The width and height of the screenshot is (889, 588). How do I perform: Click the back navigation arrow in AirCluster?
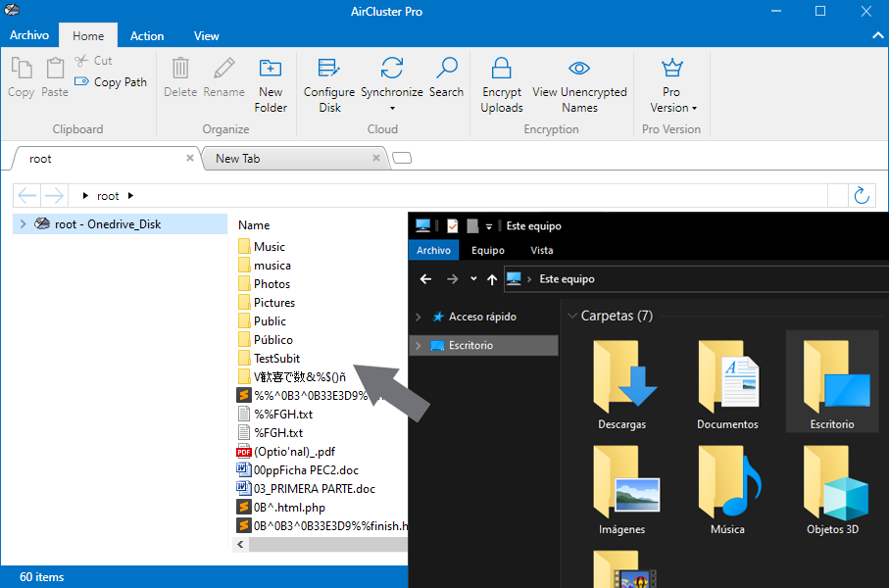(x=27, y=196)
